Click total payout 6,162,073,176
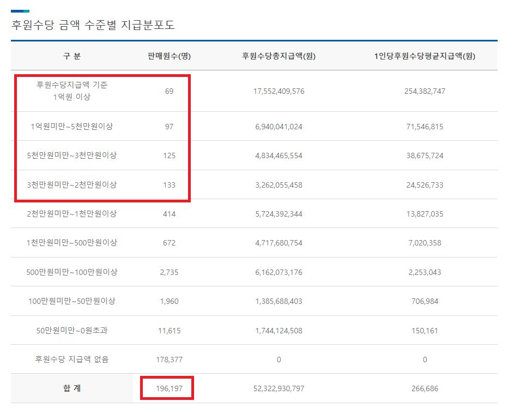The width and height of the screenshot is (532, 413). [279, 272]
